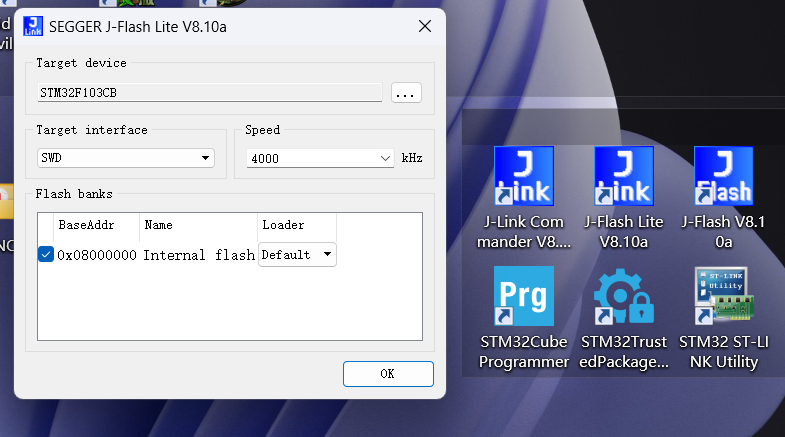Open J-Link Commander V8 desktop shortcut
The width and height of the screenshot is (785, 437).
[524, 198]
